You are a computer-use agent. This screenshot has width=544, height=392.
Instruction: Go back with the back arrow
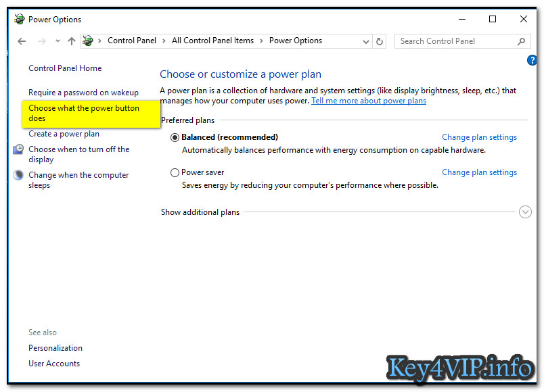click(22, 41)
